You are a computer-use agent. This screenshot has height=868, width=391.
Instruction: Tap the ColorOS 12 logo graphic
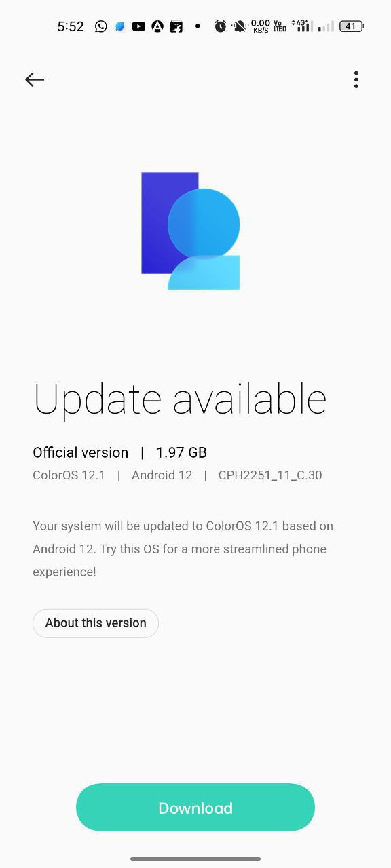pos(191,231)
